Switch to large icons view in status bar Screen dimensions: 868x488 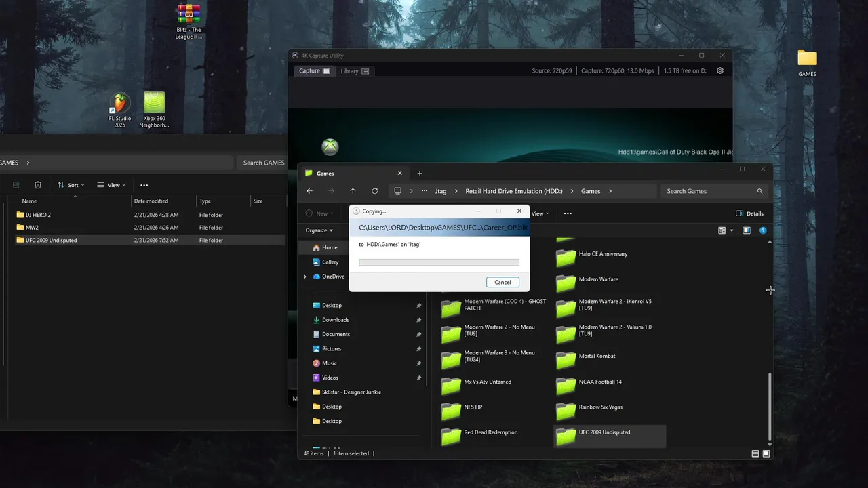coord(766,453)
